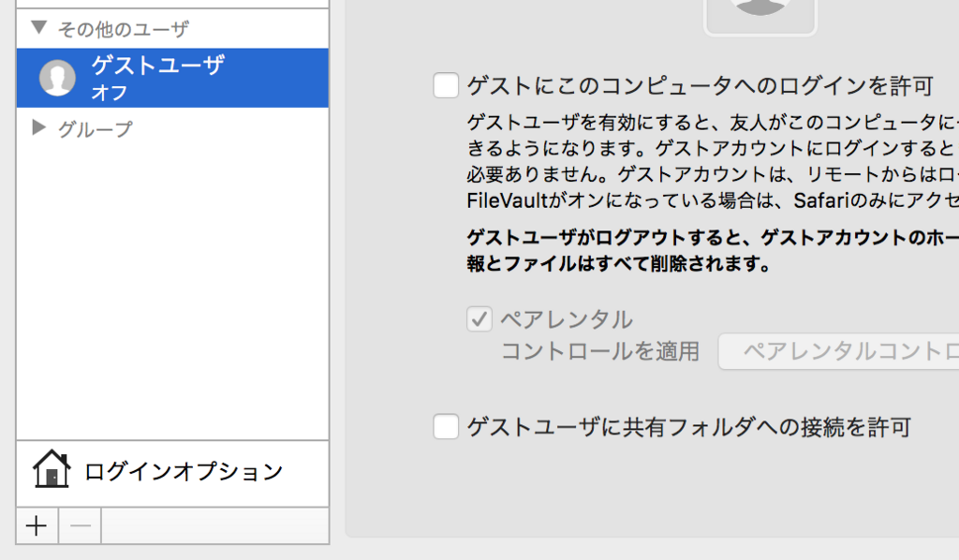Click the paragraph starting ゲストユーザを有効にすると
The image size is (959, 560).
(713, 161)
